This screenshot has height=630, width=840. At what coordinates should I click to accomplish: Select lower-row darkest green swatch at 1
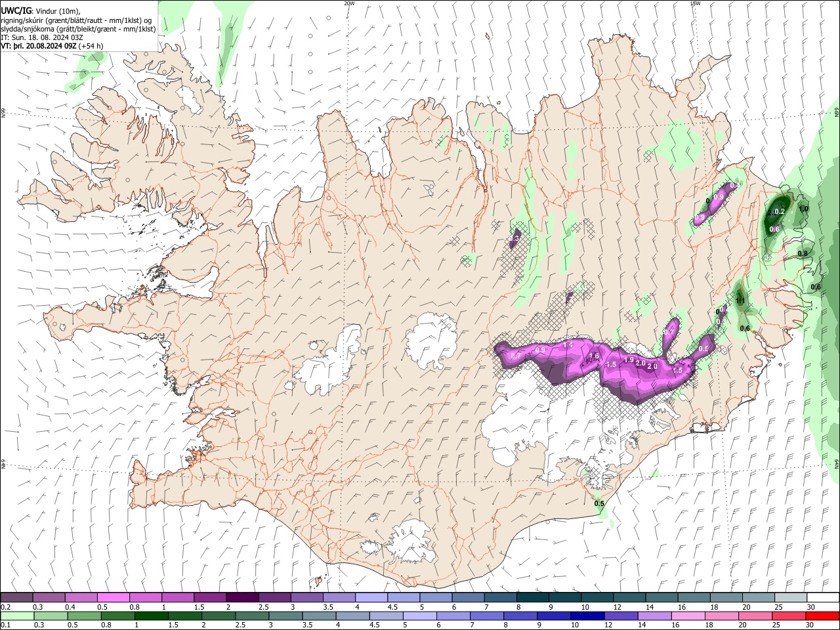151,616
